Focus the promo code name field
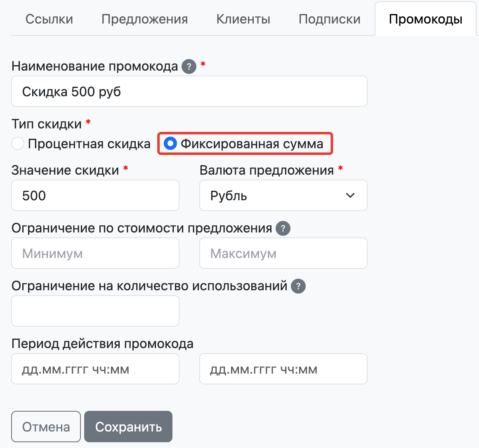The width and height of the screenshot is (479, 448). coord(189,91)
